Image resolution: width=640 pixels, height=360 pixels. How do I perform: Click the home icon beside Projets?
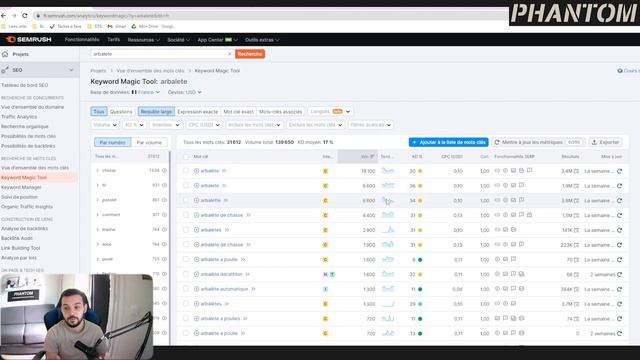(x=5, y=54)
